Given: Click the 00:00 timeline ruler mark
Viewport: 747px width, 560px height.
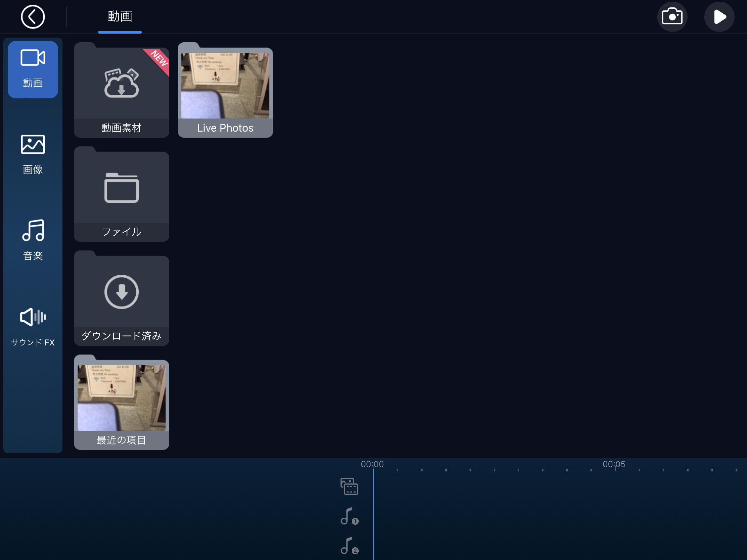Looking at the screenshot, I should click(372, 464).
